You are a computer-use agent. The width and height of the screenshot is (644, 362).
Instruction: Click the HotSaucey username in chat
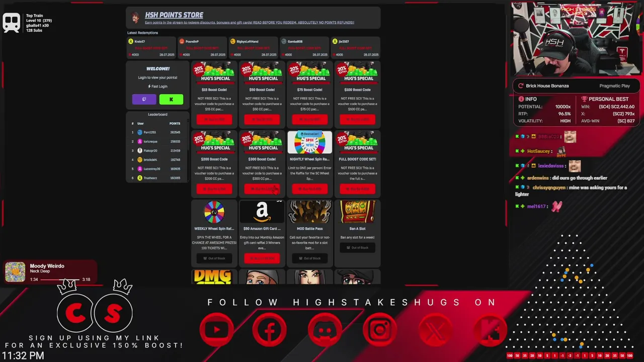click(x=538, y=151)
